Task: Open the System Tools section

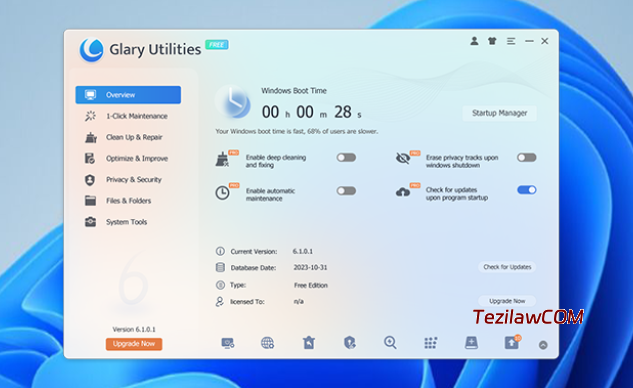Action: pyautogui.click(x=128, y=222)
